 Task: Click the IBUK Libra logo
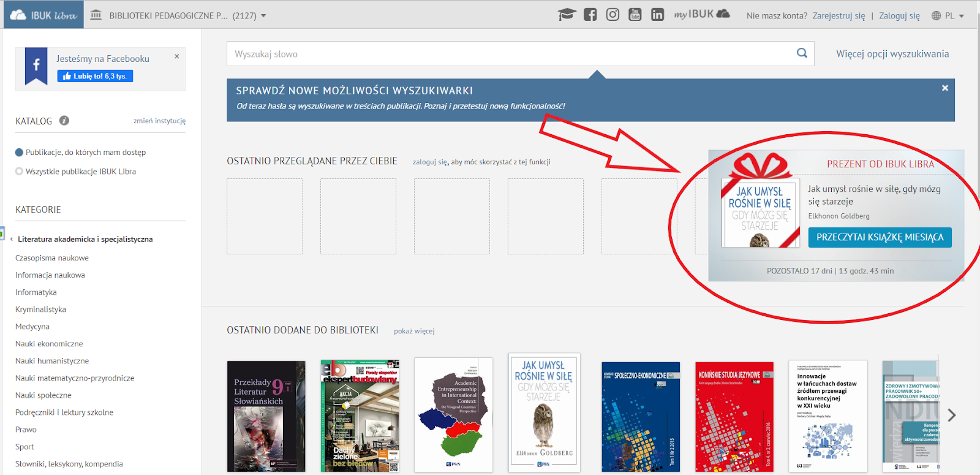43,15
